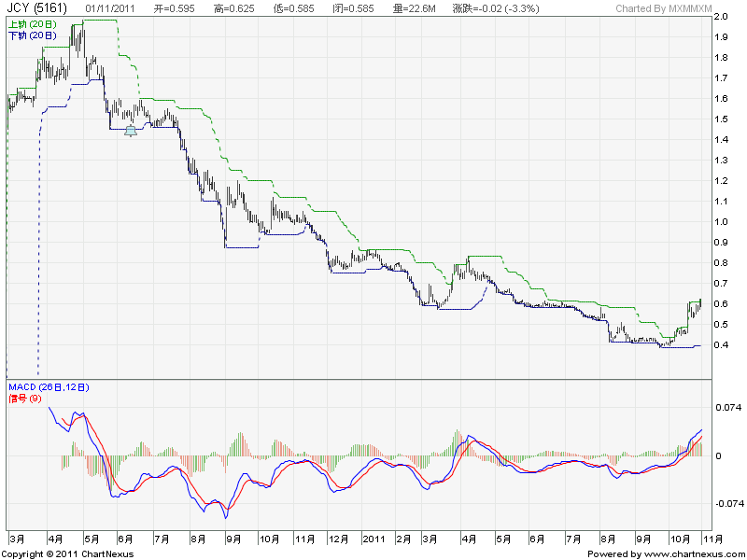Click the JCY (5161) stock symbol title
The width and height of the screenshot is (747, 560).
coord(36,8)
